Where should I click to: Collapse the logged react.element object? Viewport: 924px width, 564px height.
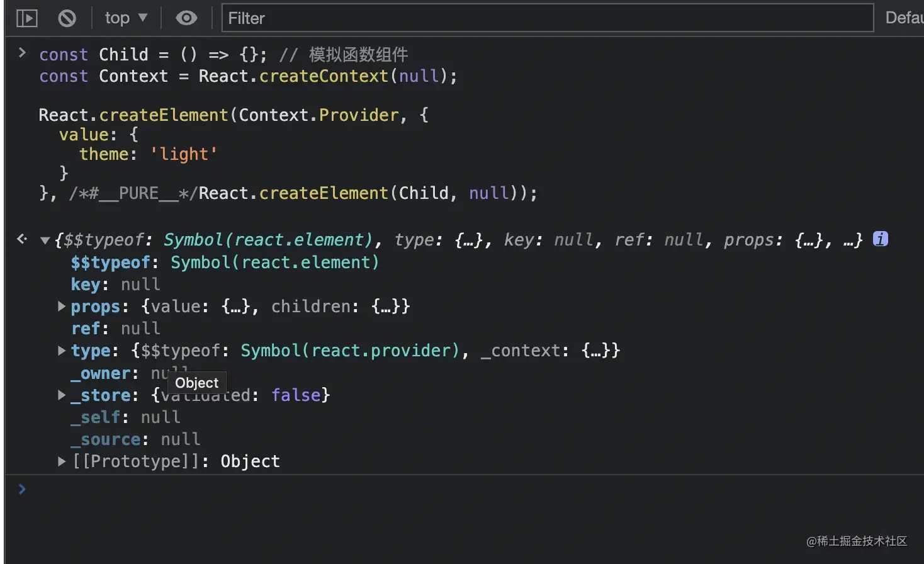(45, 240)
